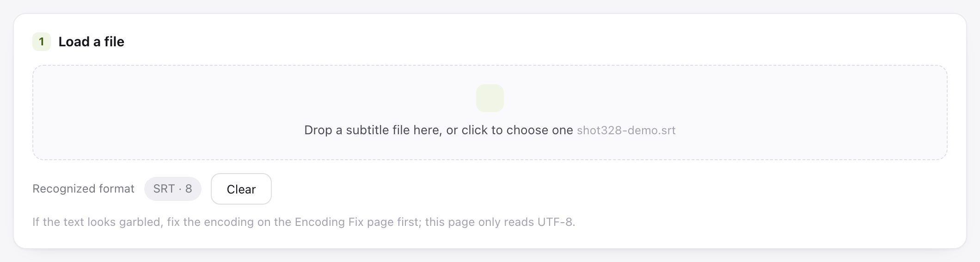This screenshot has width=980, height=262.
Task: Click the 'SRT' text in the gray pill
Action: 164,189
